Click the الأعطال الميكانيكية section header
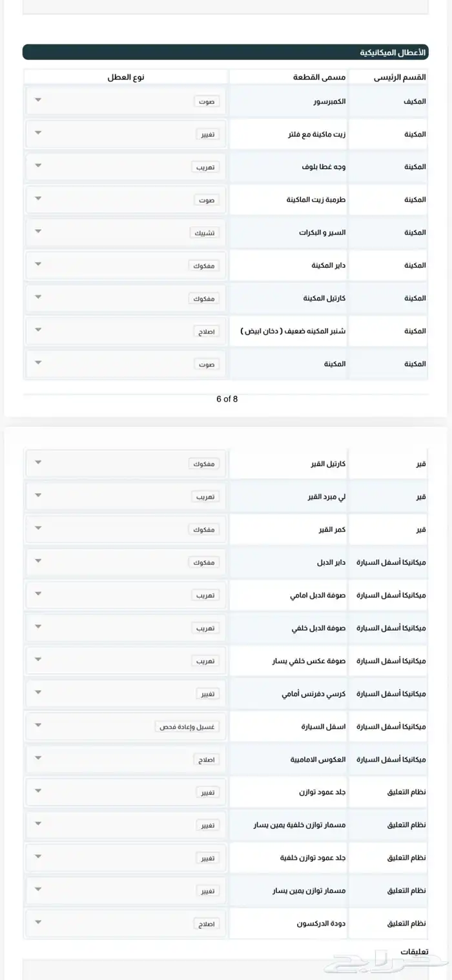This screenshot has height=980, width=452. click(226, 50)
